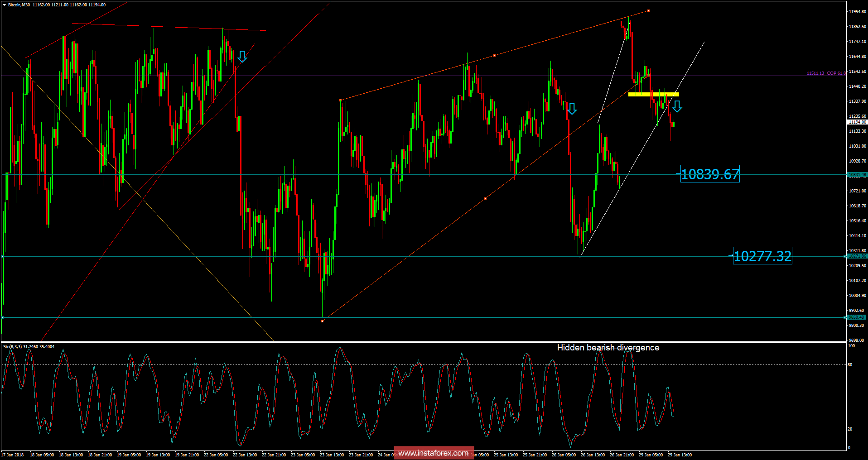This screenshot has width=868, height=460.
Task: Click the stochastic 80 level label
Action: click(850, 365)
